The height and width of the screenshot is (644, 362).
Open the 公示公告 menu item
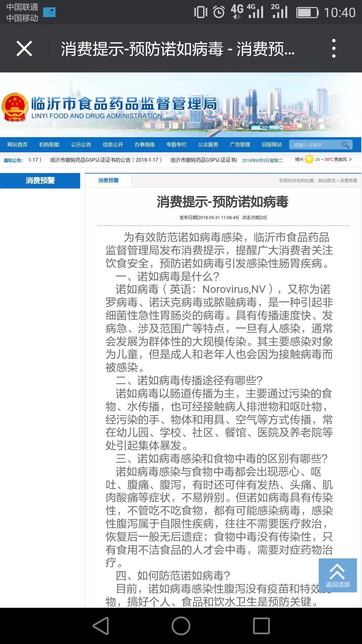pos(81,145)
